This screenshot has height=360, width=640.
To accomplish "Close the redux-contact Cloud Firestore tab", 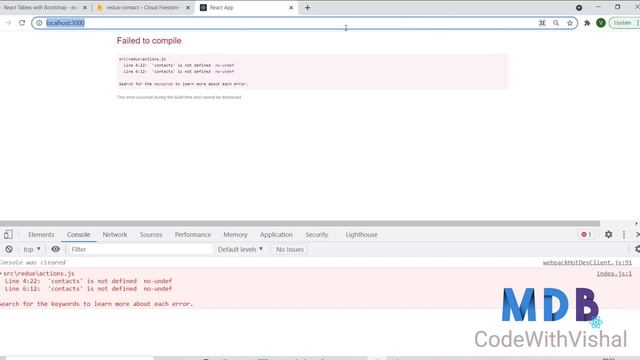I will click(x=188, y=7).
